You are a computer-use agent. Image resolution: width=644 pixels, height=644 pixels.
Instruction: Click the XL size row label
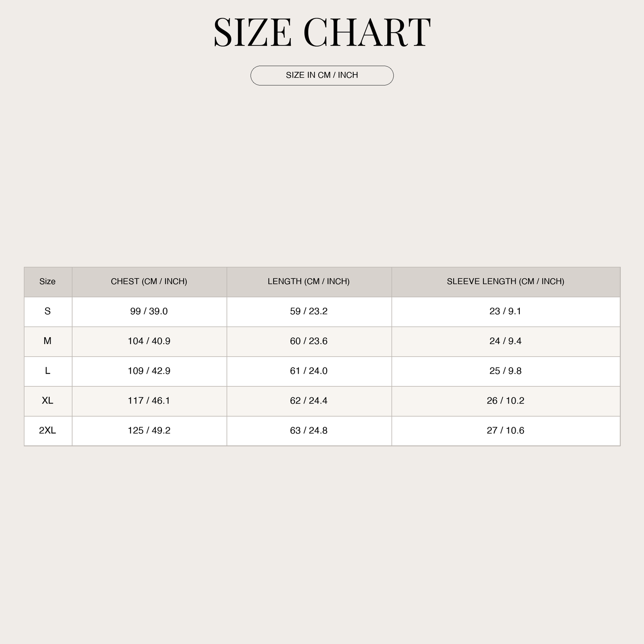pos(47,401)
